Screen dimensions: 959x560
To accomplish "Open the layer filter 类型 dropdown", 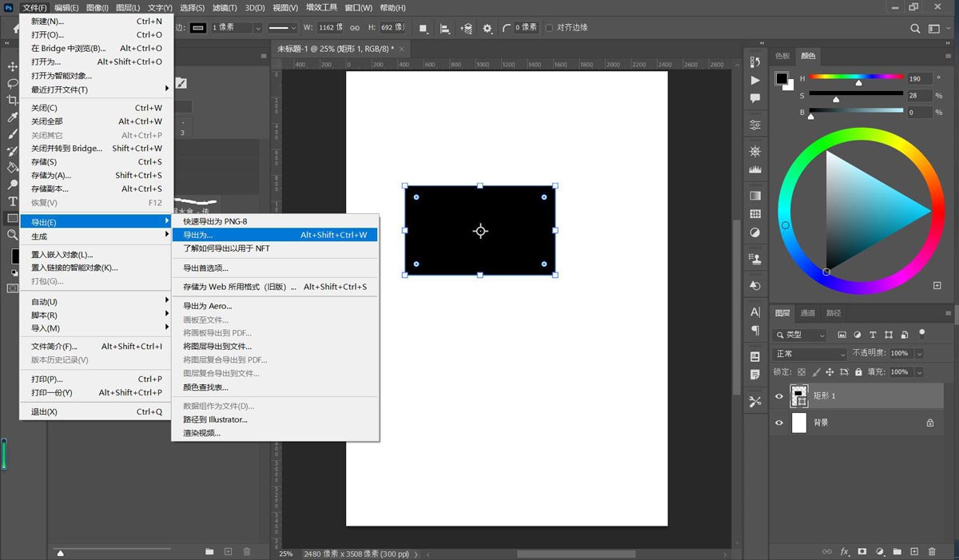I will 801,335.
